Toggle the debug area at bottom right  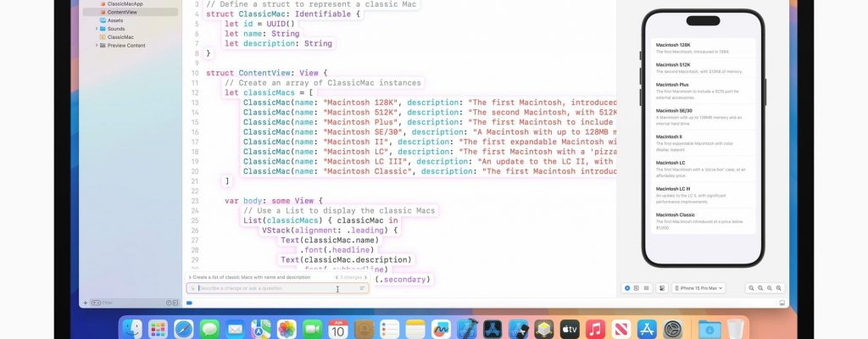point(782,303)
